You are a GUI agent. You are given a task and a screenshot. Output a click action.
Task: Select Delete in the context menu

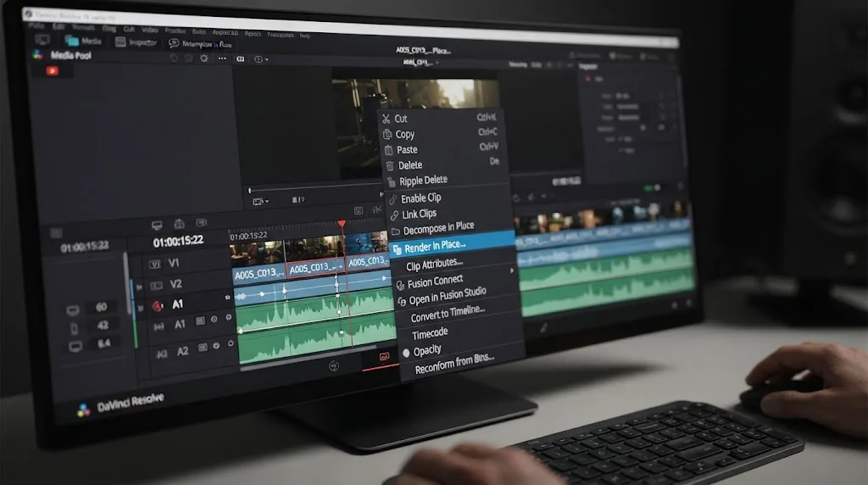point(444,164)
